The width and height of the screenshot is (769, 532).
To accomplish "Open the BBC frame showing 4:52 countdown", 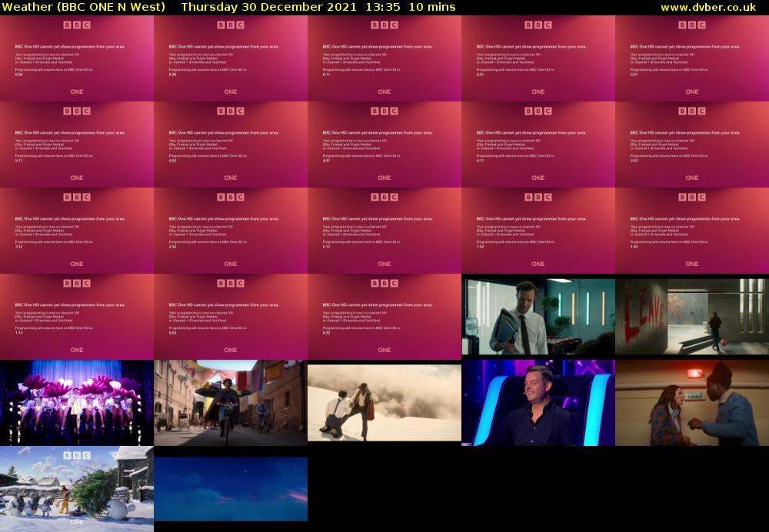I will 231,145.
